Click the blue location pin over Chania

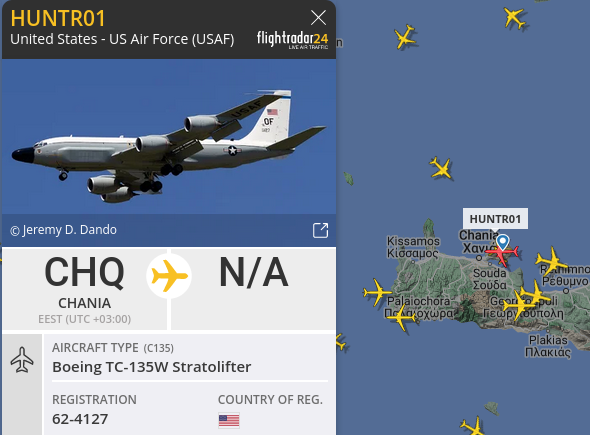pos(502,242)
